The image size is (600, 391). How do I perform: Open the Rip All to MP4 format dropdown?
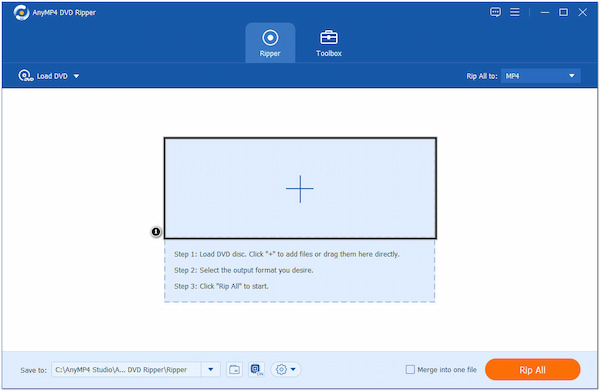[540, 76]
